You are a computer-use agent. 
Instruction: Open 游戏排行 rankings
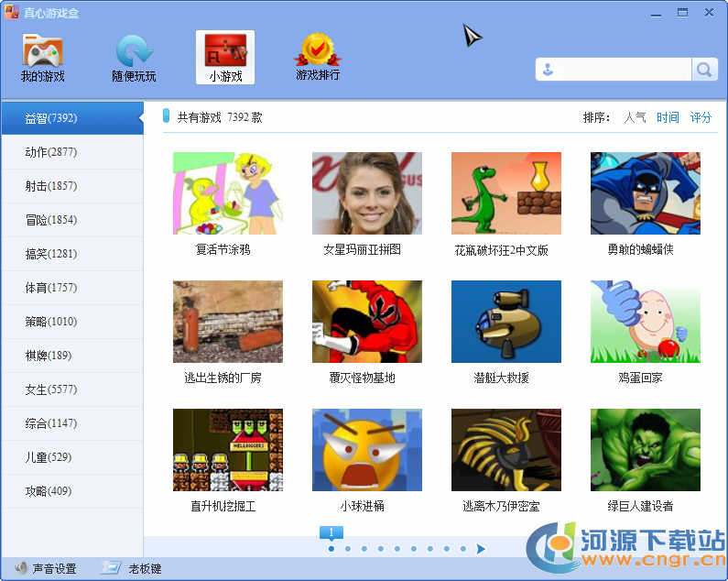click(317, 57)
